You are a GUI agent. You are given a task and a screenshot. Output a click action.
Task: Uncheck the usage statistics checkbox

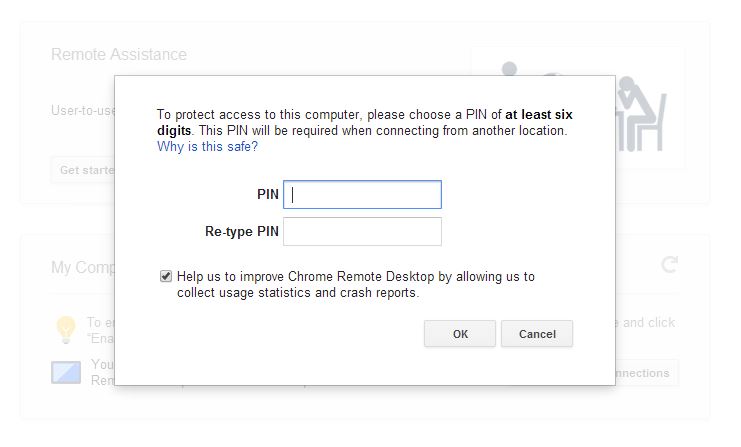click(166, 276)
